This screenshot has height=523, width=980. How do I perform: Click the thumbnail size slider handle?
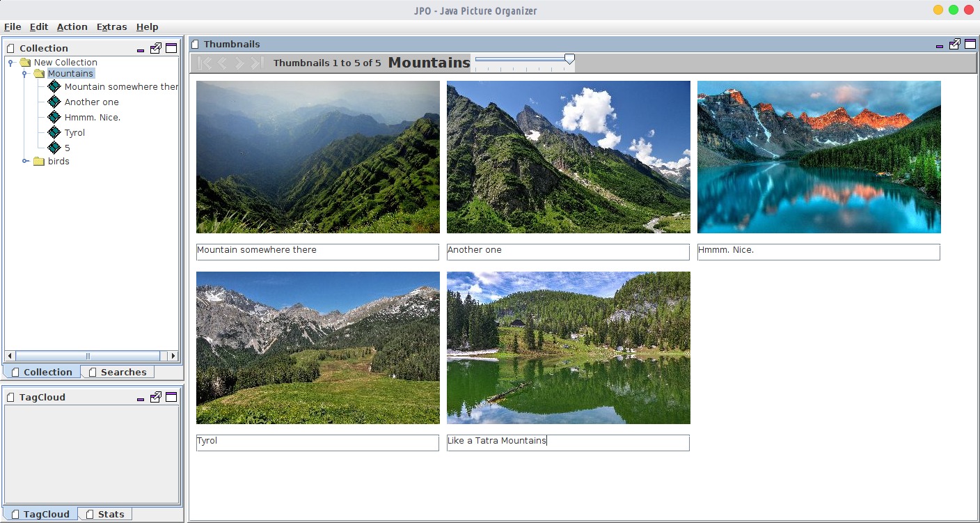pos(569,60)
